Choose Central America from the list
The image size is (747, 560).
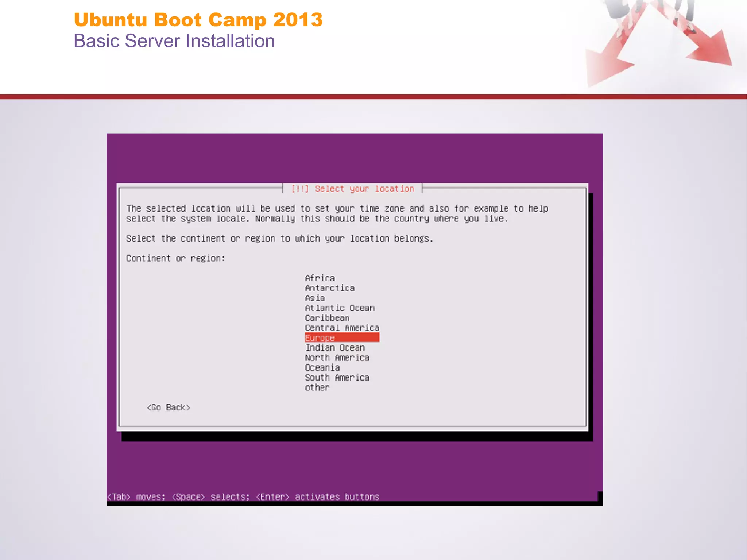click(x=342, y=328)
